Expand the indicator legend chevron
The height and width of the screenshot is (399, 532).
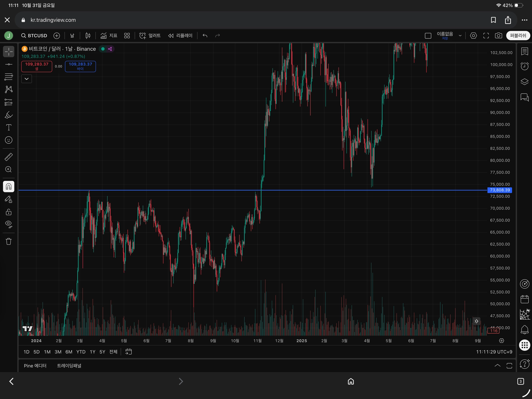pyautogui.click(x=27, y=79)
